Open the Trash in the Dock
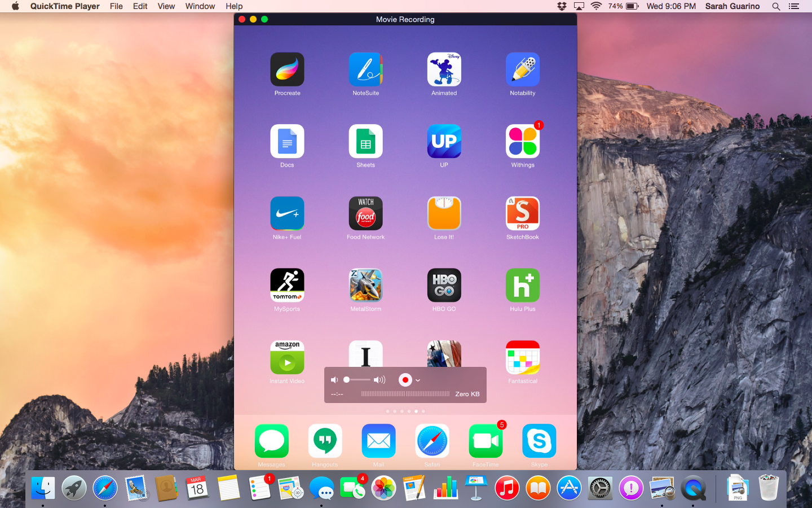This screenshot has width=812, height=508. click(769, 488)
